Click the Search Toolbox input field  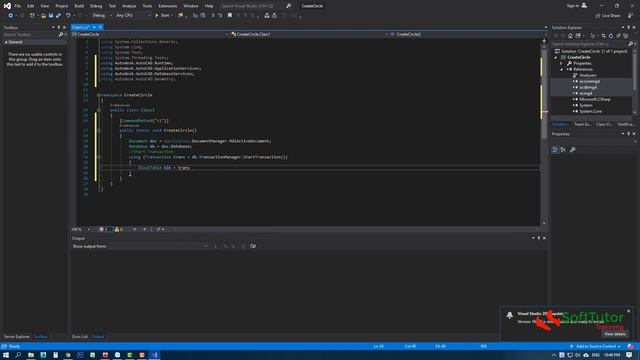(x=30, y=35)
